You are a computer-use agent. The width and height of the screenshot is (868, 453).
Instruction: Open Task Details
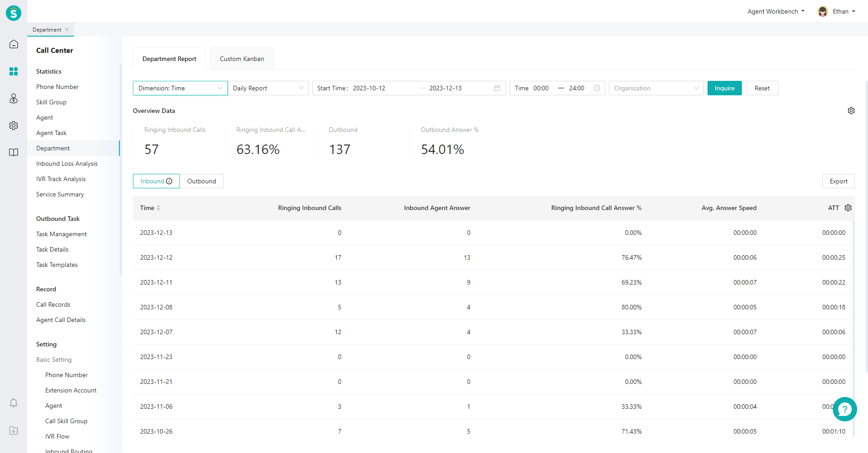52,249
